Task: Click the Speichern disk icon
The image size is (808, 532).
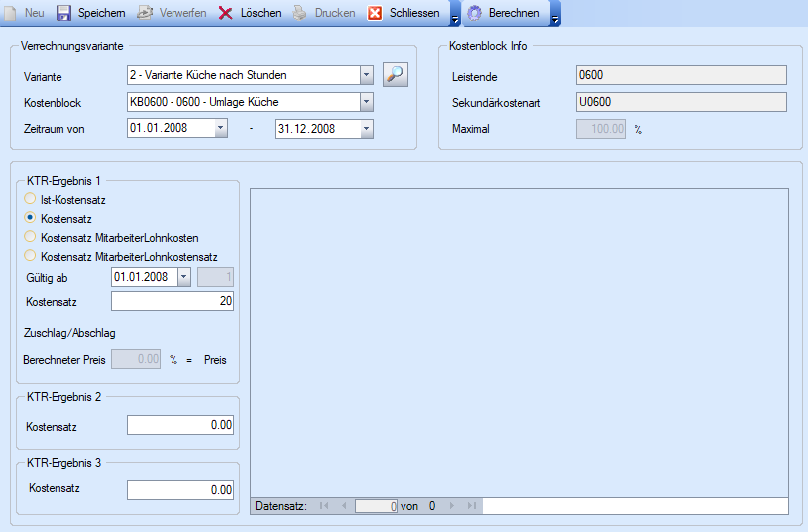Action: point(64,13)
